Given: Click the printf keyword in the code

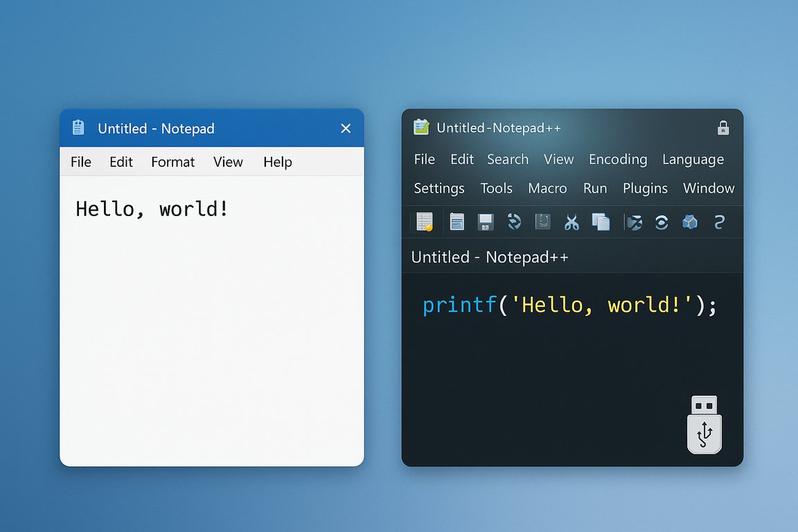Looking at the screenshot, I should (459, 305).
